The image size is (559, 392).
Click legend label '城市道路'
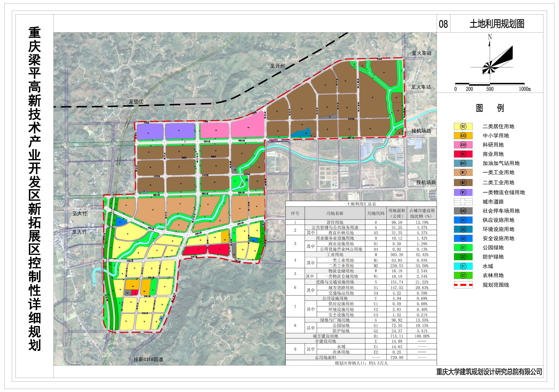pyautogui.click(x=493, y=202)
